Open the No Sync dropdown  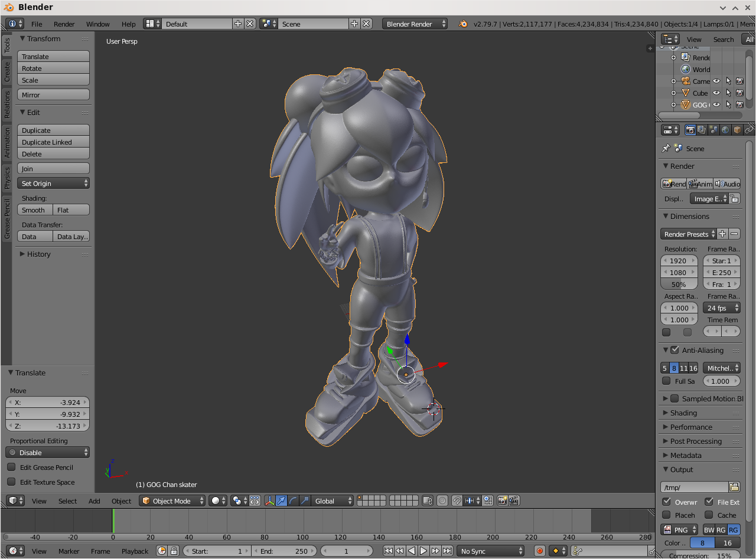pyautogui.click(x=490, y=551)
